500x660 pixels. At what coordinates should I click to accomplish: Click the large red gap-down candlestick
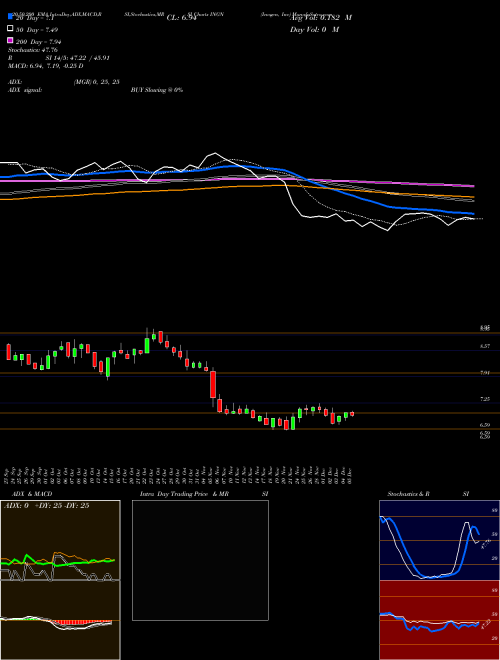(x=213, y=384)
